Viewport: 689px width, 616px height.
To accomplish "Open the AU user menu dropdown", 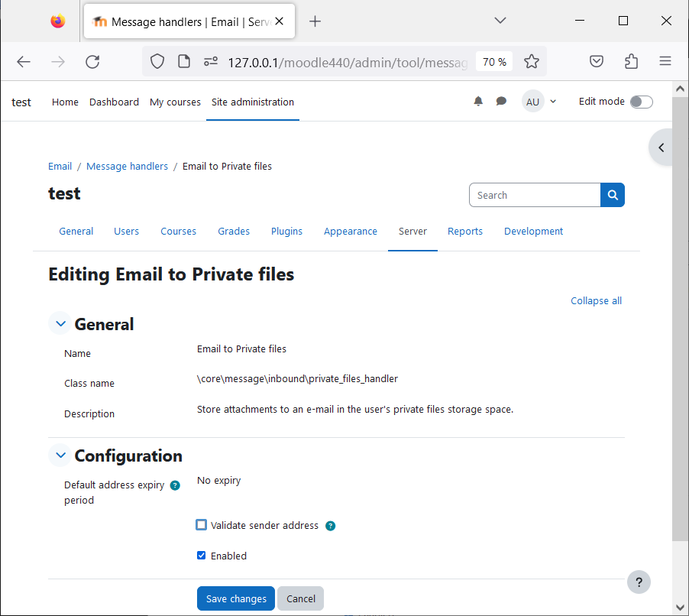I will [539, 102].
